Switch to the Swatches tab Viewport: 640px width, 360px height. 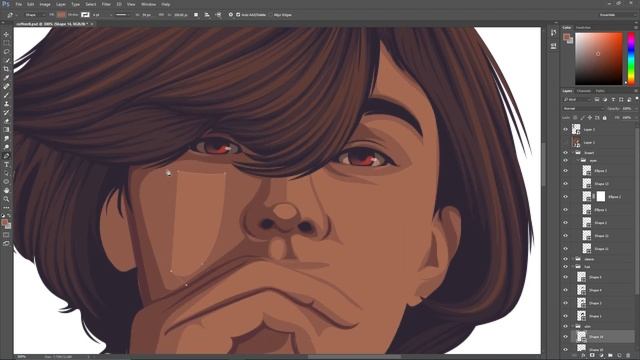click(583, 27)
